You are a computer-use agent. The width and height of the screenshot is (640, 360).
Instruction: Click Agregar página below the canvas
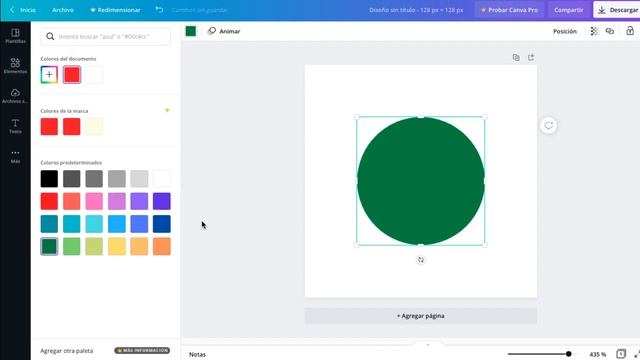420,316
